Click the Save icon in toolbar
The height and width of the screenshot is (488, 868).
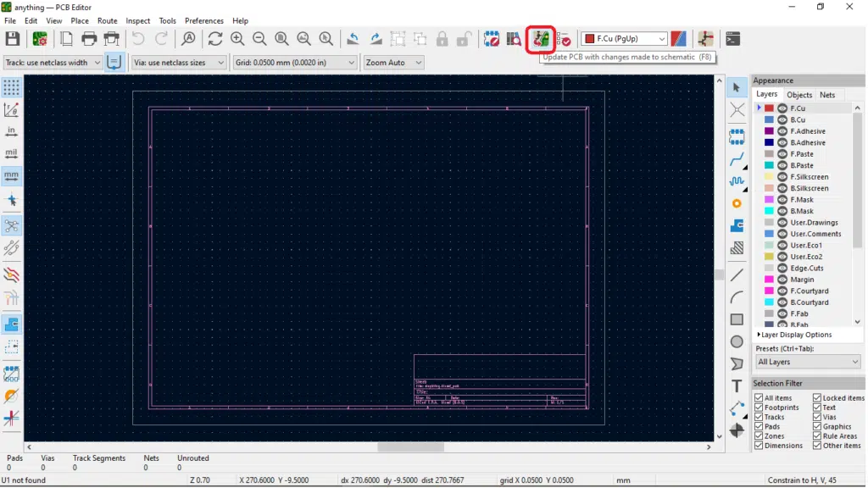pyautogui.click(x=12, y=39)
